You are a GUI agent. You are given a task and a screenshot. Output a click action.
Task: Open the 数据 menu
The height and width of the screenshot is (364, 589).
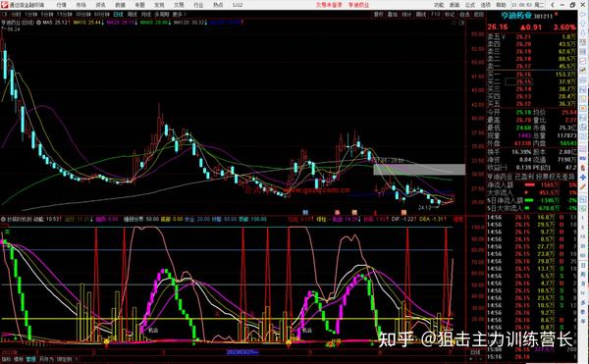120,5
